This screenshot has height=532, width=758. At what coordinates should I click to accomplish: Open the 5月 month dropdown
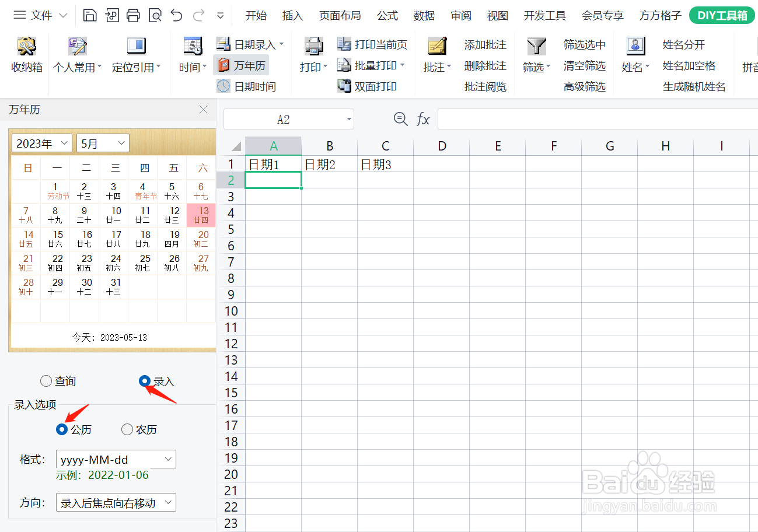[103, 143]
